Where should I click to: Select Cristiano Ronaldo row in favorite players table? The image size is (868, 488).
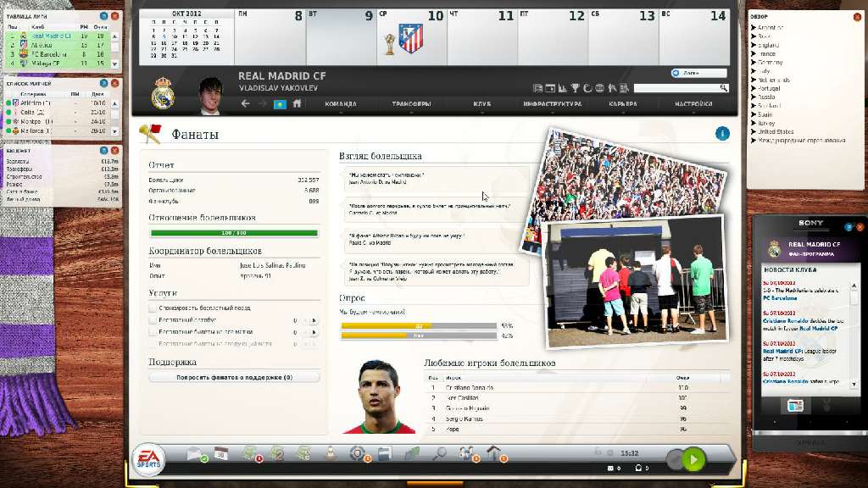pyautogui.click(x=576, y=388)
